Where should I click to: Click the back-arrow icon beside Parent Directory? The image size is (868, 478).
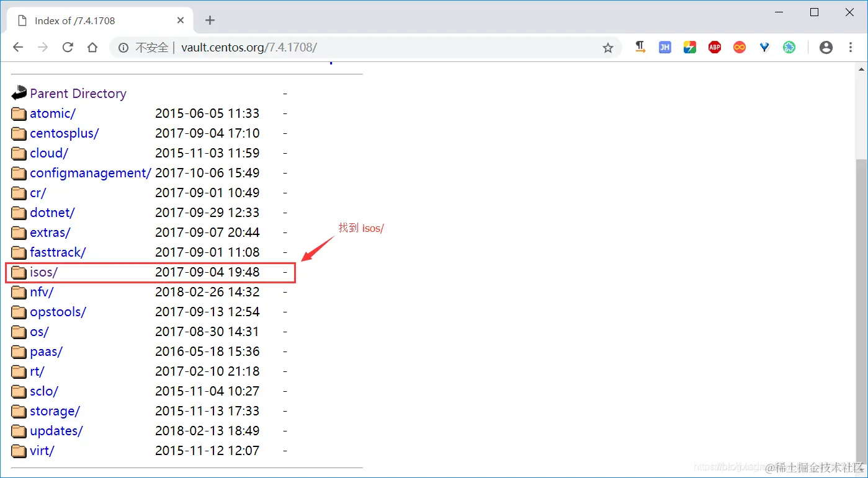(x=19, y=93)
